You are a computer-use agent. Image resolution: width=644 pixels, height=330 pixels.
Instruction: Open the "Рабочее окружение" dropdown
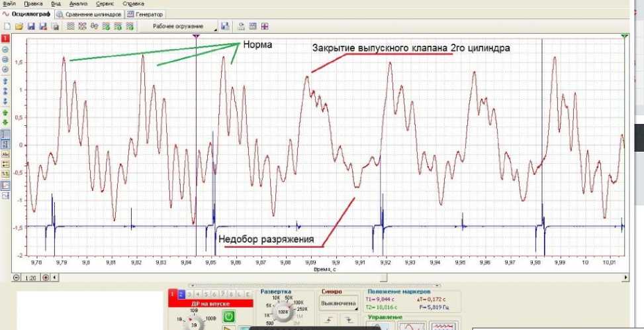tap(178, 27)
